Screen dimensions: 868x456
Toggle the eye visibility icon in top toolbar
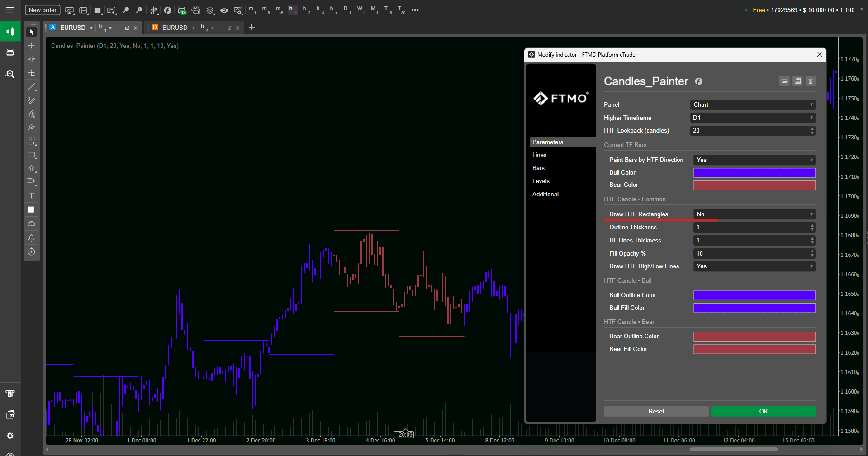[224, 10]
